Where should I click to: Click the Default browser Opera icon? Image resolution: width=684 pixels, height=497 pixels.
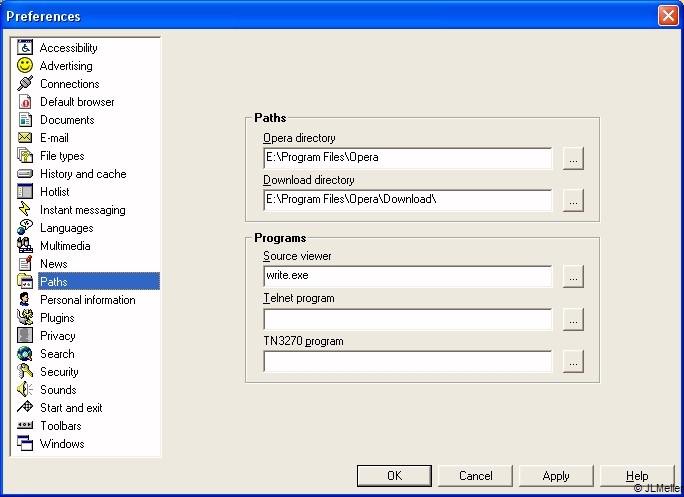click(x=25, y=102)
